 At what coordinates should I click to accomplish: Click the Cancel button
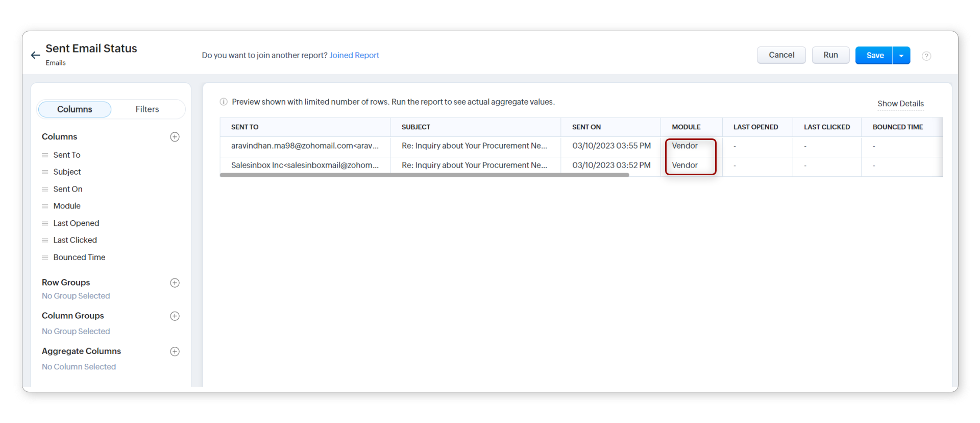(781, 55)
